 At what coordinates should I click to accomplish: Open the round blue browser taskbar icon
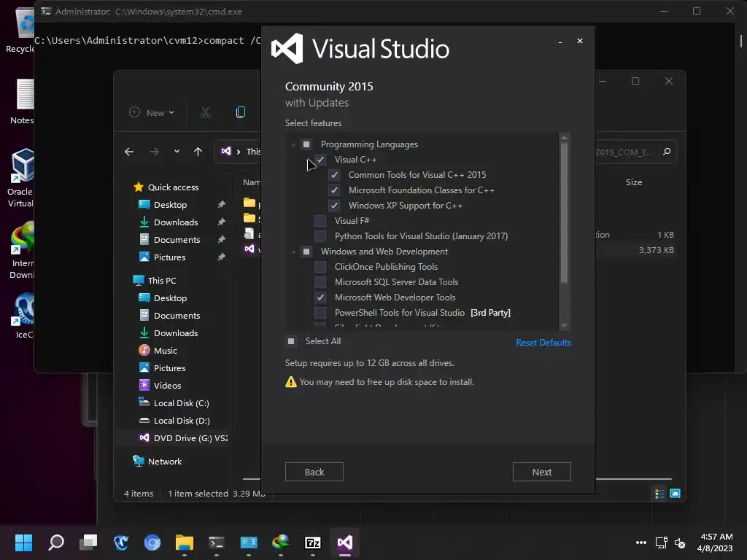[x=152, y=542]
